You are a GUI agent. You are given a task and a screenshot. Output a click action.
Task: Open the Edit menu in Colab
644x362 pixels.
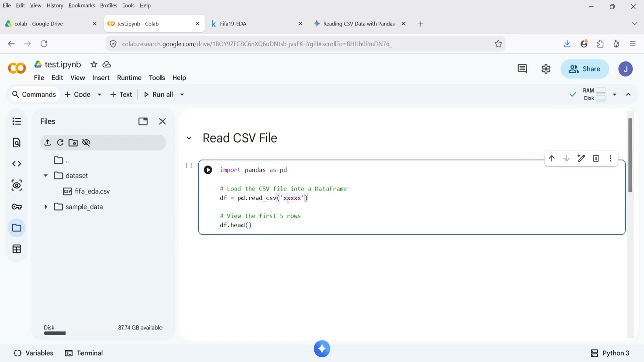(57, 78)
